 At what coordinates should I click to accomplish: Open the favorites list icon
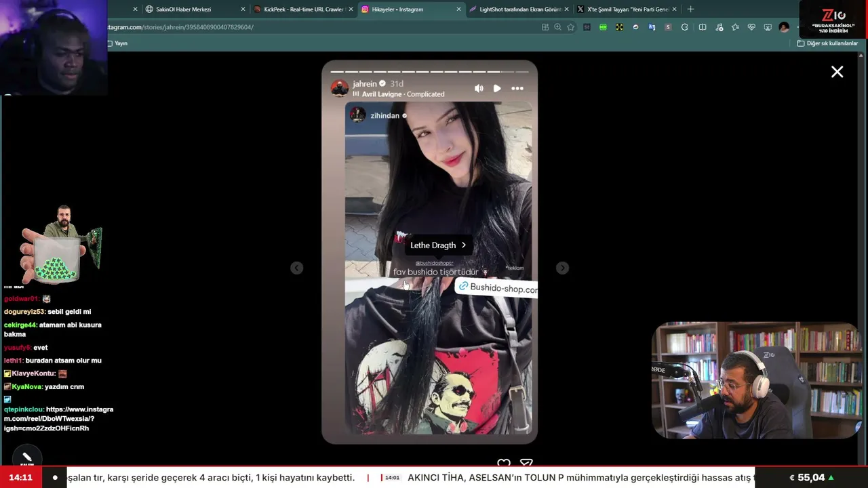pos(735,27)
